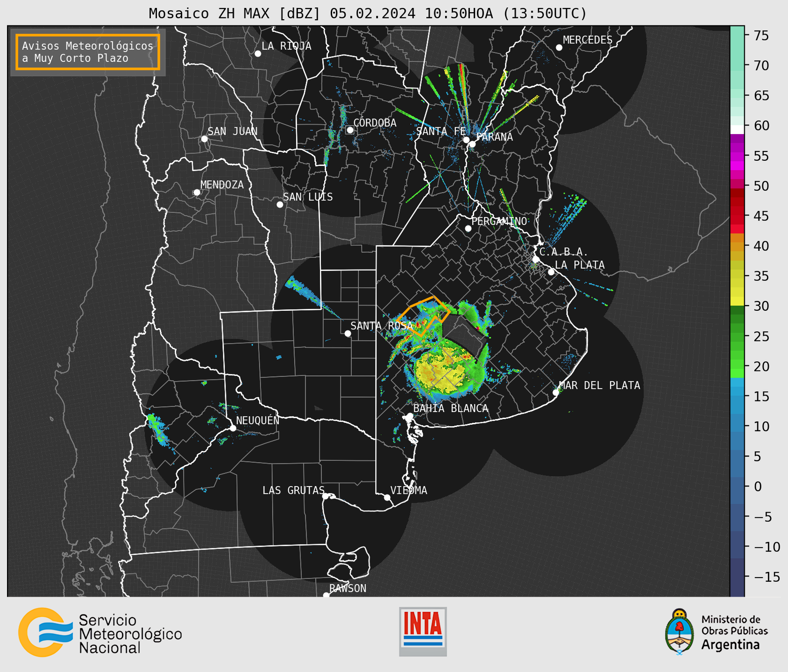This screenshot has height=672, width=788.
Task: Click the map title showing 13:50UTC
Action: pos(368,13)
